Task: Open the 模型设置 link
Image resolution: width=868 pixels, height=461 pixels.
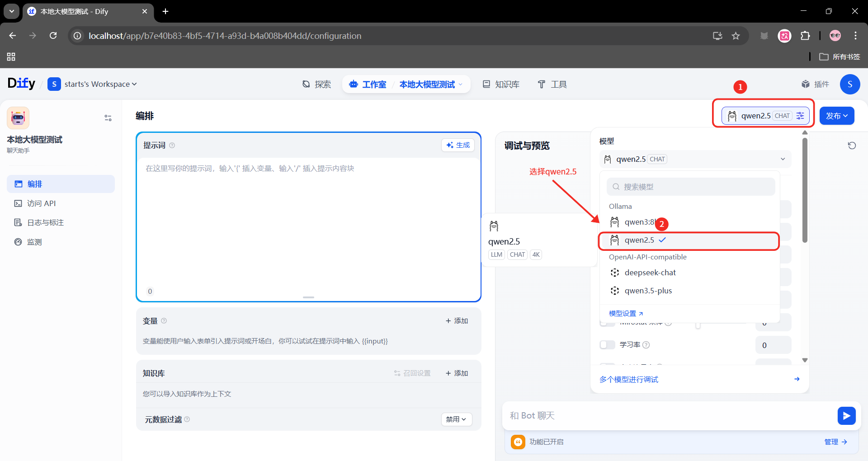Action: [x=626, y=313]
